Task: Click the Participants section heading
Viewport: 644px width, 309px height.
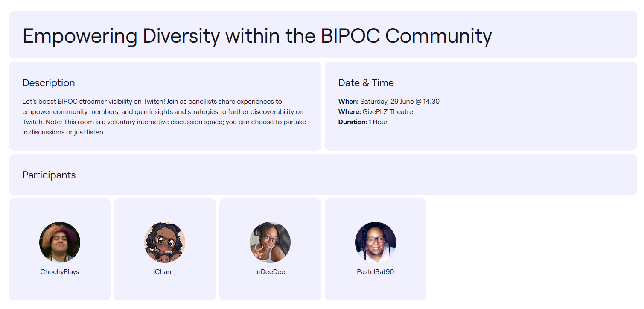Action: [49, 175]
